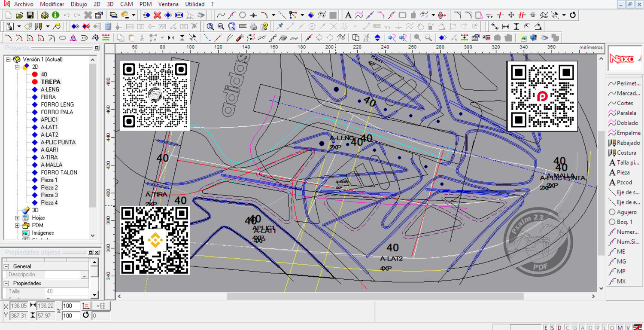
Task: Select the circle drawing tool
Action: pos(242,15)
